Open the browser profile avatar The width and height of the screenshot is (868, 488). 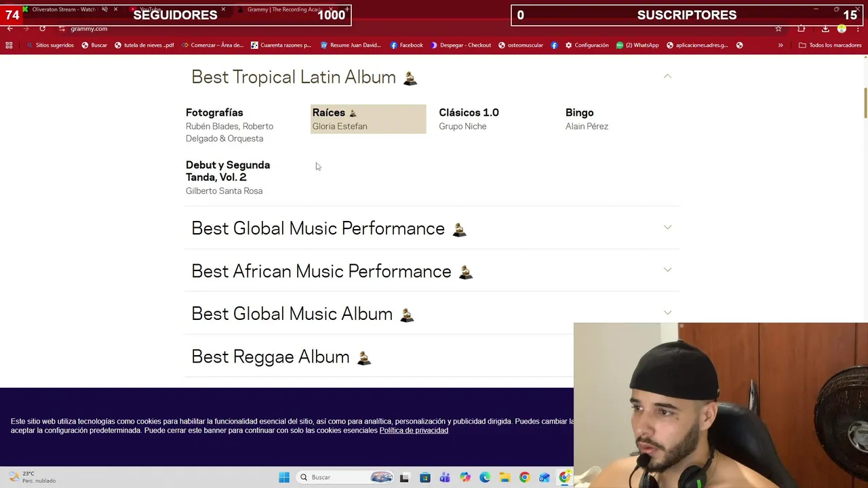[x=842, y=28]
